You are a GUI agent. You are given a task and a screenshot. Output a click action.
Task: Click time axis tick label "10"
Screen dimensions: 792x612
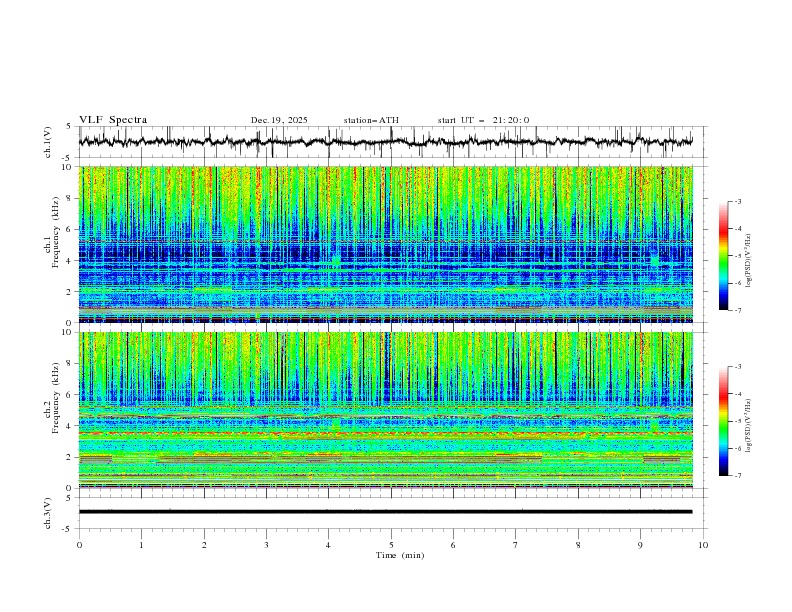coord(703,545)
